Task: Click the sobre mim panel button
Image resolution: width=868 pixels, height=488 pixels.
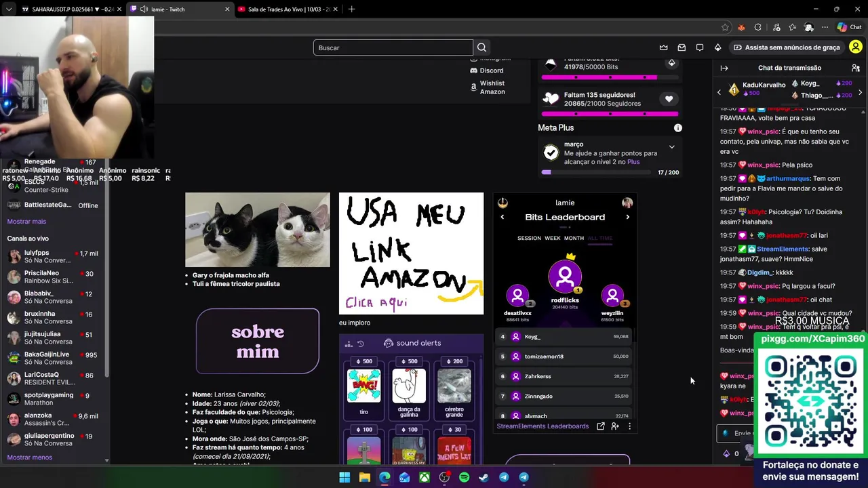Action: click(258, 342)
